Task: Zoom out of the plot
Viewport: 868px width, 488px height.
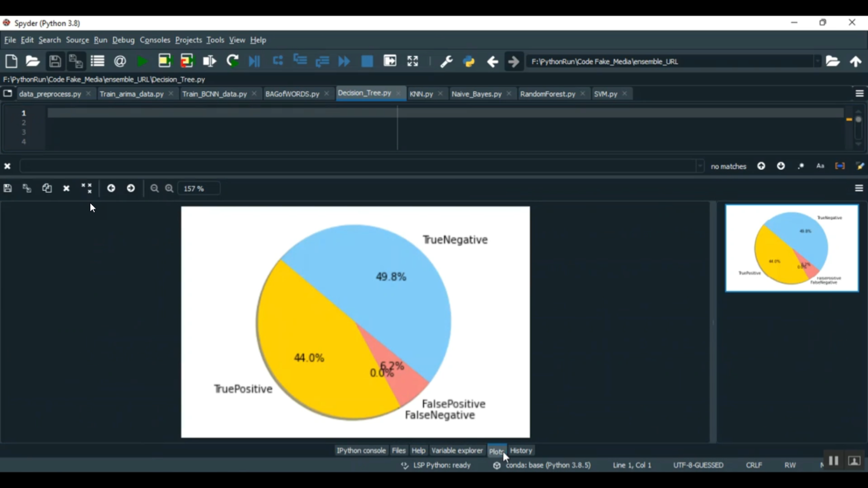Action: tap(155, 188)
